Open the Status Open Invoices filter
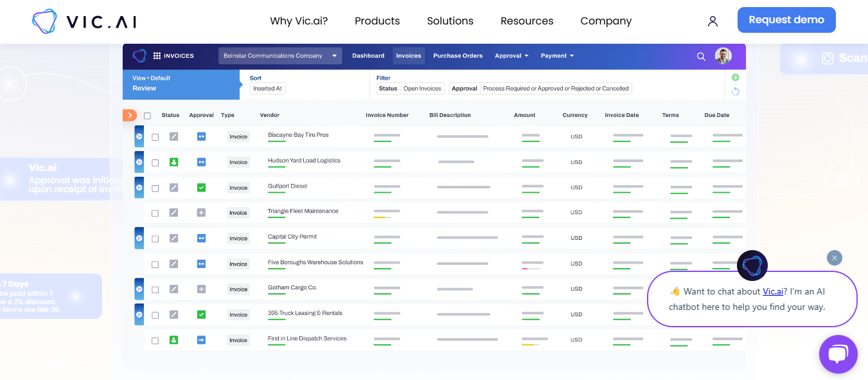Viewport: 868px width, 380px height. coord(411,89)
